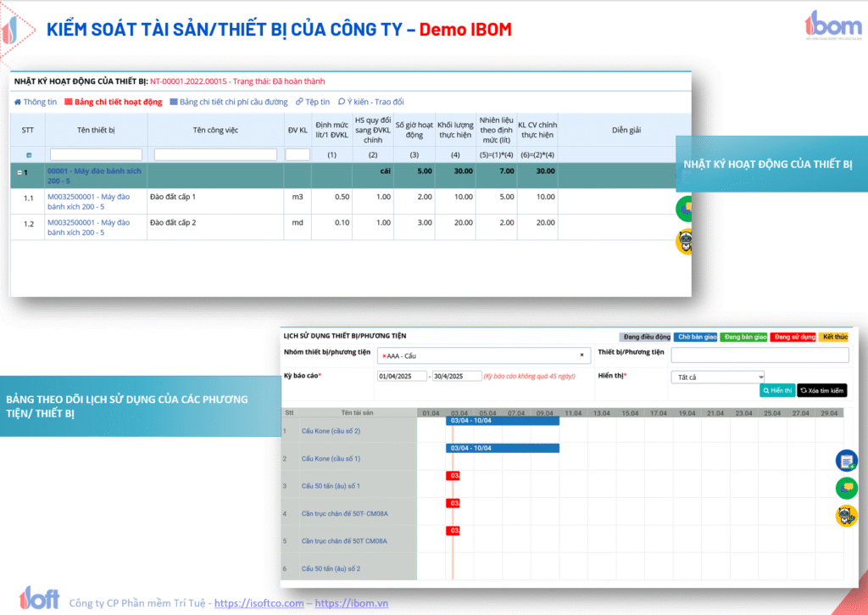Click the Xóa tìm kiếm button
The height and width of the screenshot is (615, 868).
pos(821,390)
